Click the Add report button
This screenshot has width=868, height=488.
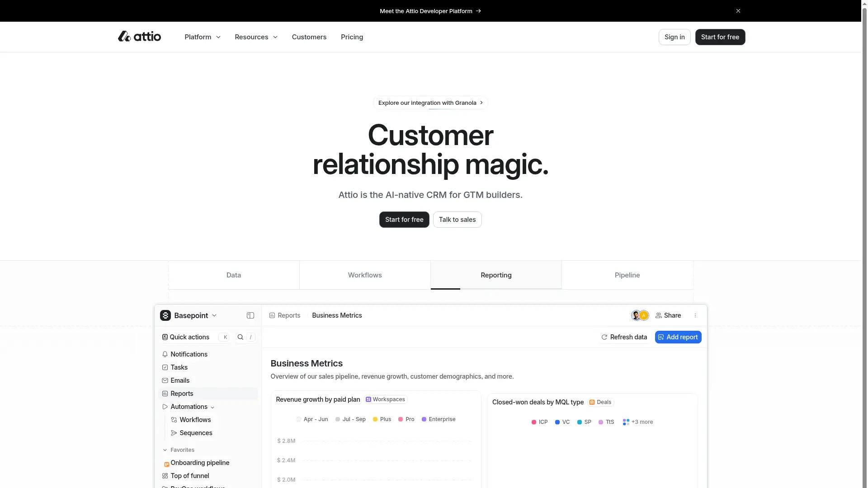[678, 337]
